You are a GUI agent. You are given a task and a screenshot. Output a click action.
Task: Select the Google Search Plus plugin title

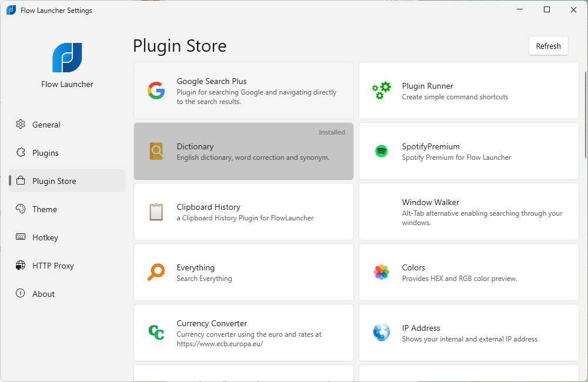212,81
